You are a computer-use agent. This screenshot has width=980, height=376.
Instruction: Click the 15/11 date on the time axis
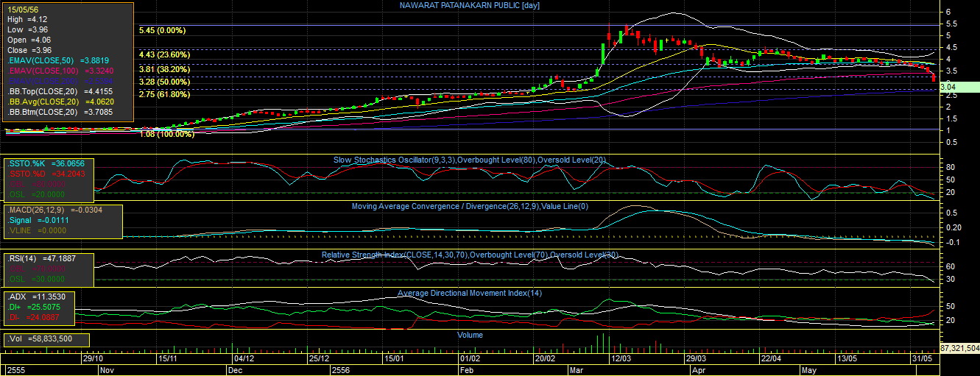(167, 359)
